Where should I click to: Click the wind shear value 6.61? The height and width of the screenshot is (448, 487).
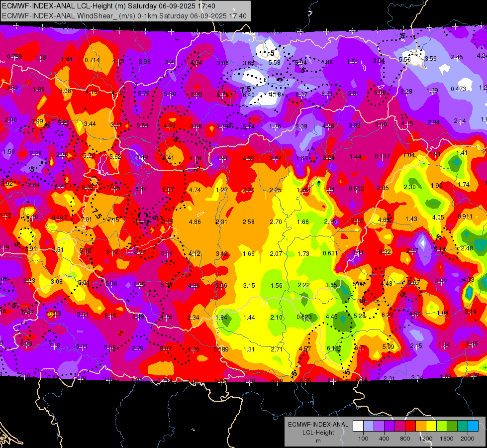tap(82, 346)
